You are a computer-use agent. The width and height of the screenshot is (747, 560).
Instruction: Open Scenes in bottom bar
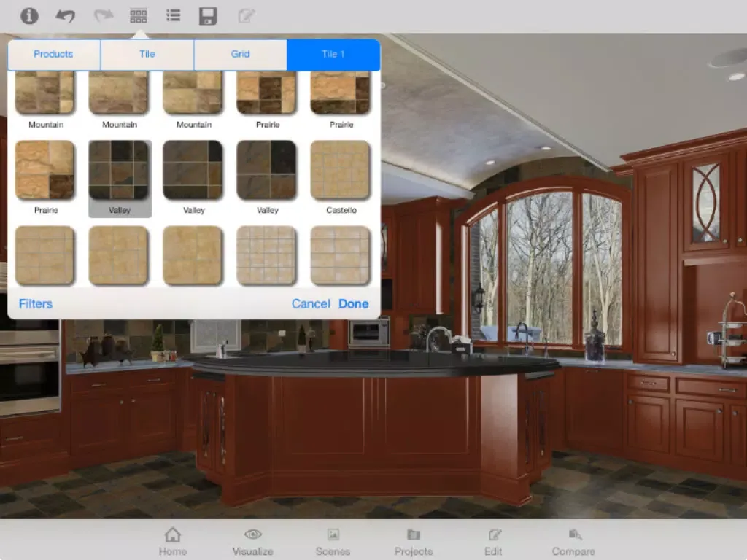click(333, 542)
